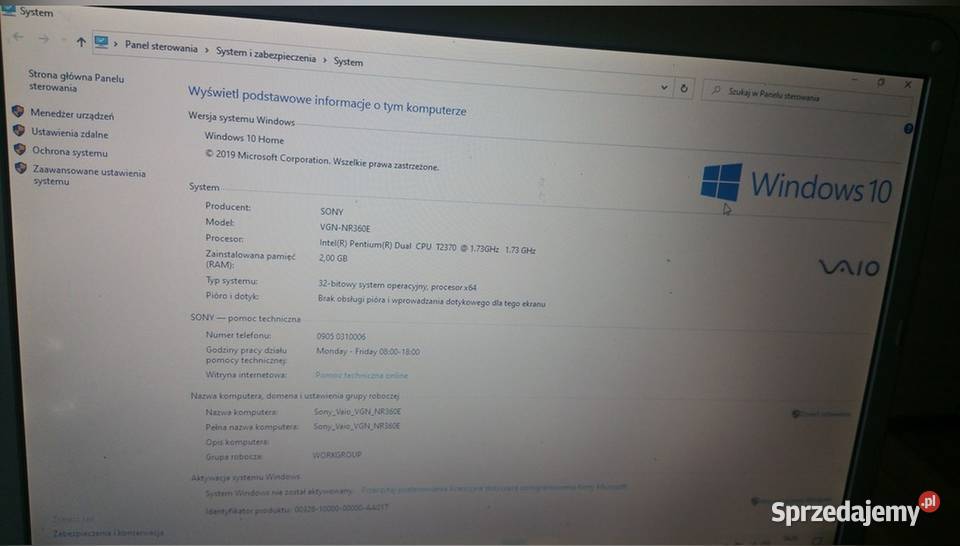Select the WORKGROUP value
Viewport: 960px width, 546px height.
click(337, 455)
